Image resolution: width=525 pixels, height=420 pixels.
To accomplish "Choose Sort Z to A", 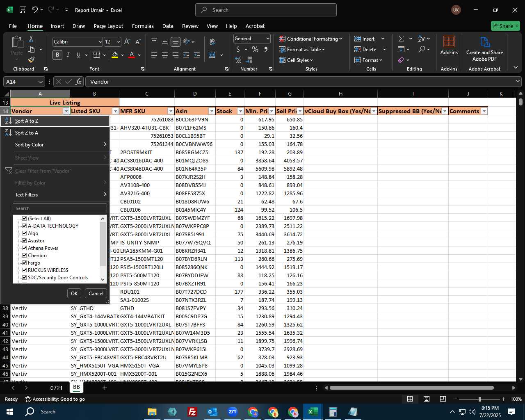I will coord(55,133).
